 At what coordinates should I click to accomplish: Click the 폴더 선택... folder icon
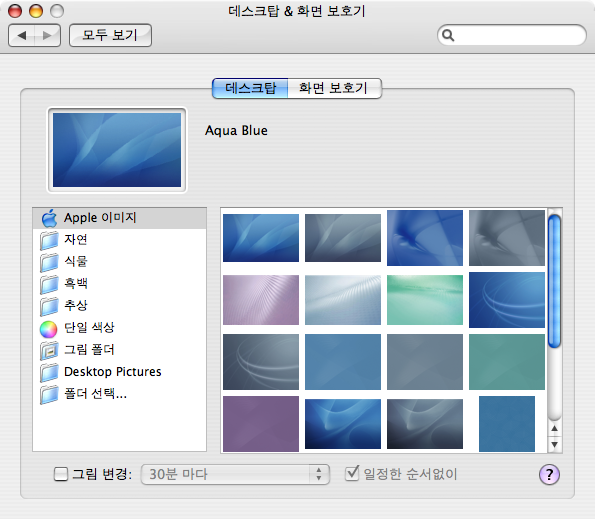point(49,394)
